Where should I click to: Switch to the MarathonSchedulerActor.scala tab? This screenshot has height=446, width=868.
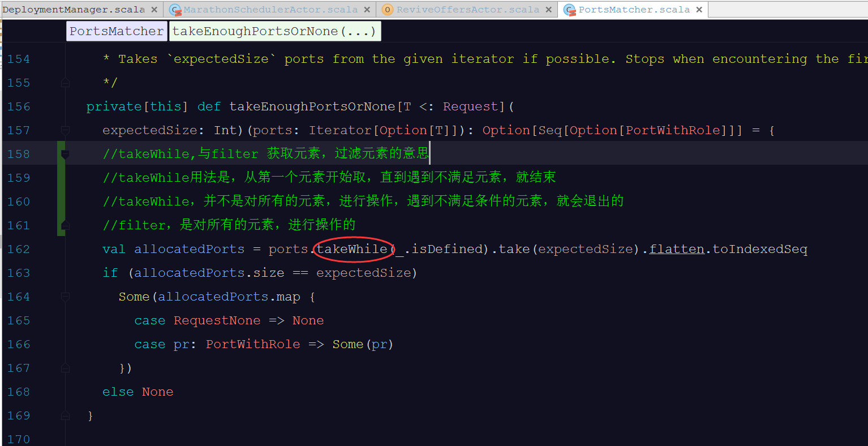tap(270, 10)
